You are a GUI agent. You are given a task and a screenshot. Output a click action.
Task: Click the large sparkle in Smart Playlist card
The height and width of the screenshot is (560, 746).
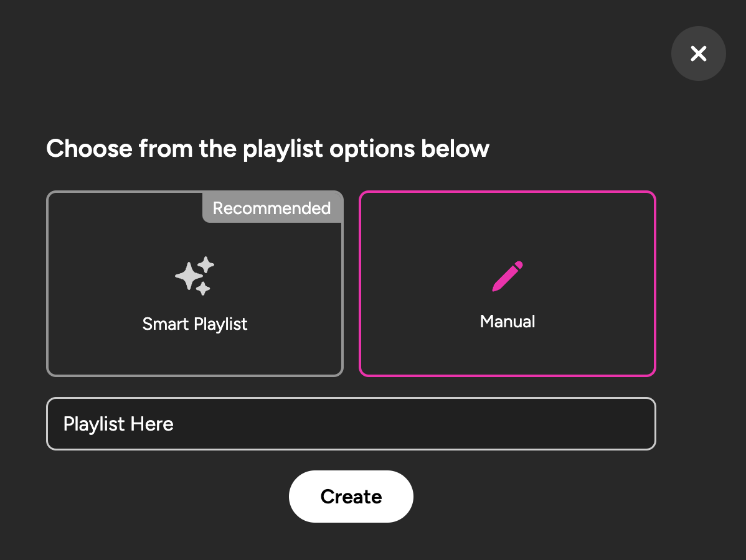click(189, 276)
